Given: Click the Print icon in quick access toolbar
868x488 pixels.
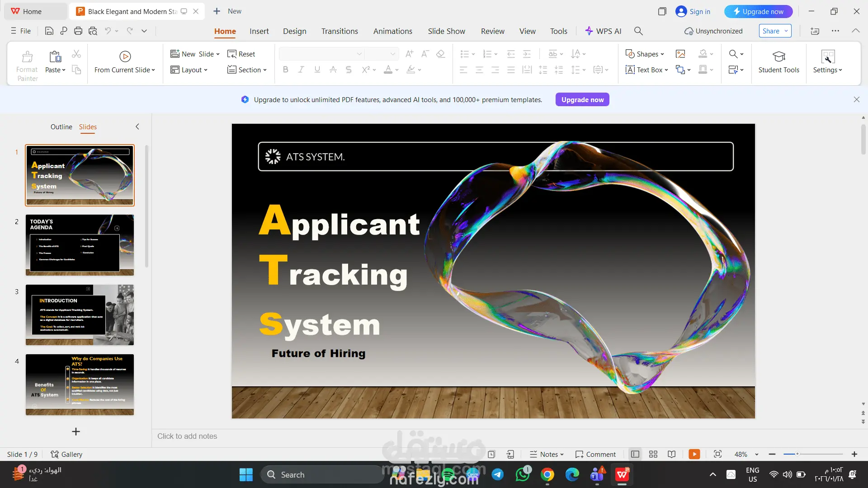Looking at the screenshot, I should (78, 31).
